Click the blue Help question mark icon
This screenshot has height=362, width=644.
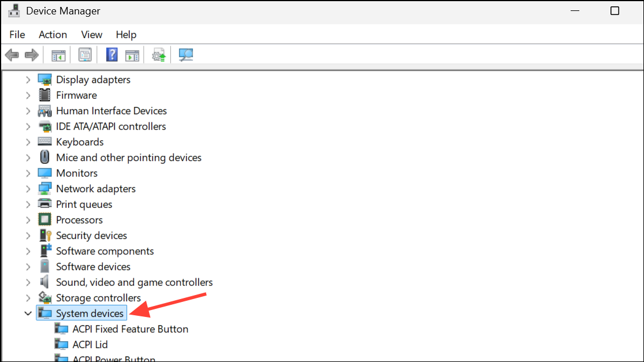tap(112, 55)
